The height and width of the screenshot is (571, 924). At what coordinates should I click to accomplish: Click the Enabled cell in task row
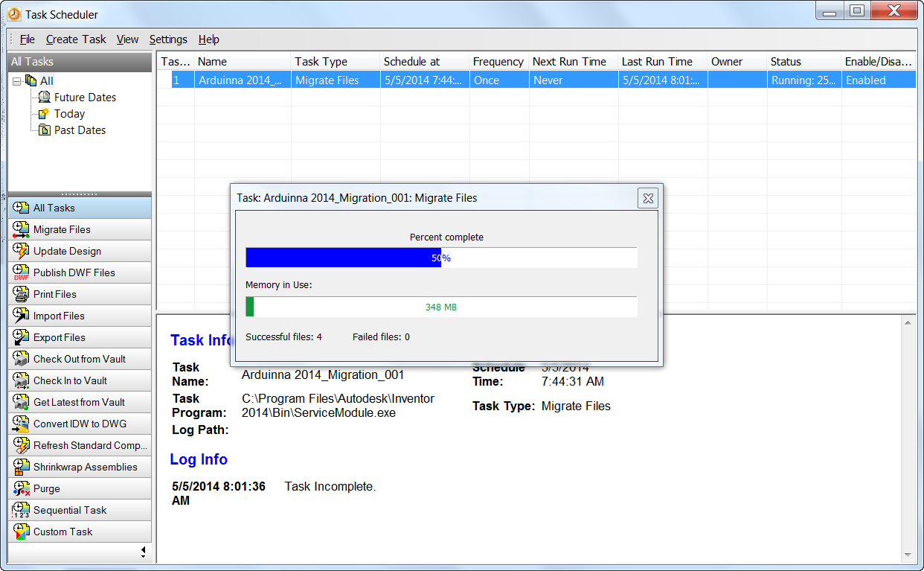(879, 80)
